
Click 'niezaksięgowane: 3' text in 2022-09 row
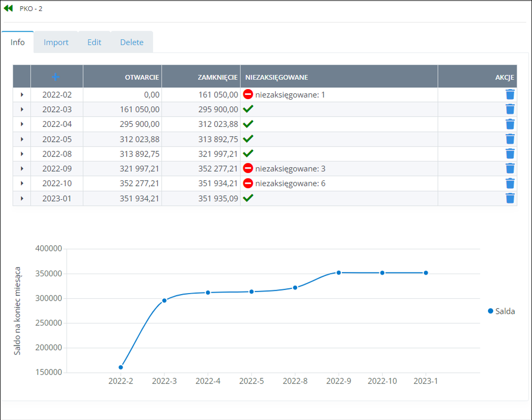(x=290, y=169)
